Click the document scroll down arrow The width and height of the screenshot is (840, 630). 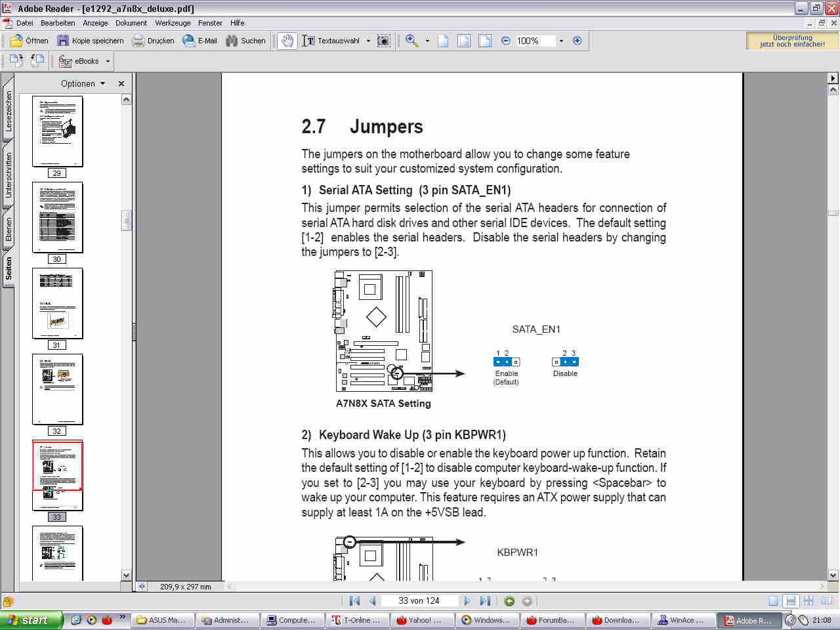(833, 575)
